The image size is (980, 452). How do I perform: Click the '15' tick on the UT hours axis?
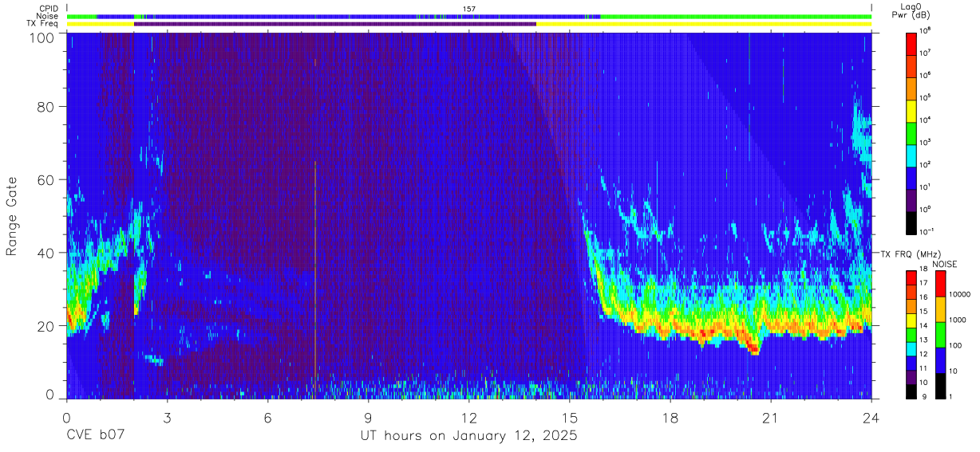point(570,418)
